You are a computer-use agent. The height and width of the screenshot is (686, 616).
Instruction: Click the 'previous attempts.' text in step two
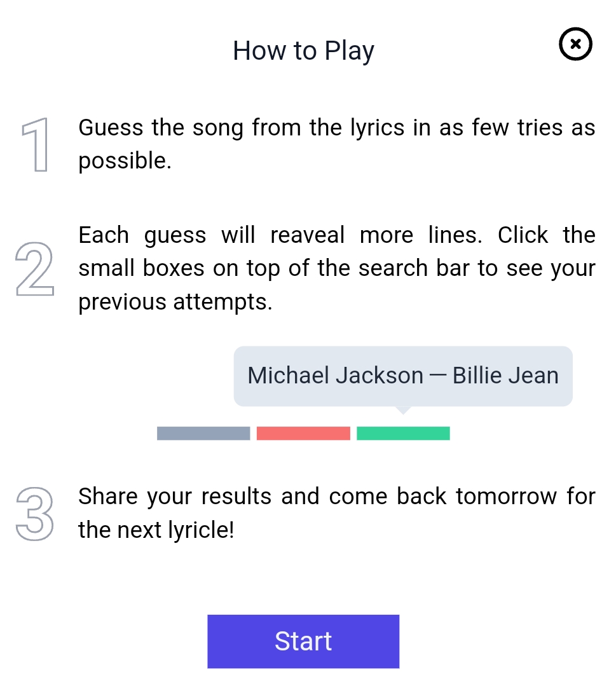click(x=175, y=302)
